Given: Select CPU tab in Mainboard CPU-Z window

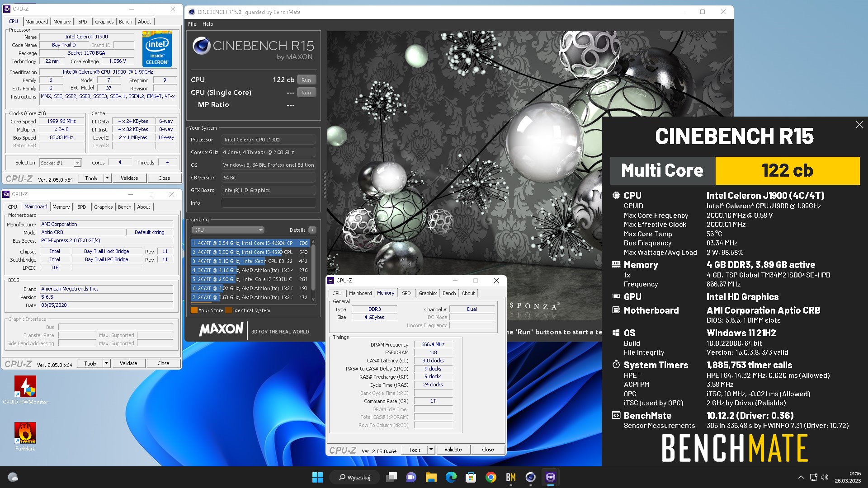Looking at the screenshot, I should point(13,207).
